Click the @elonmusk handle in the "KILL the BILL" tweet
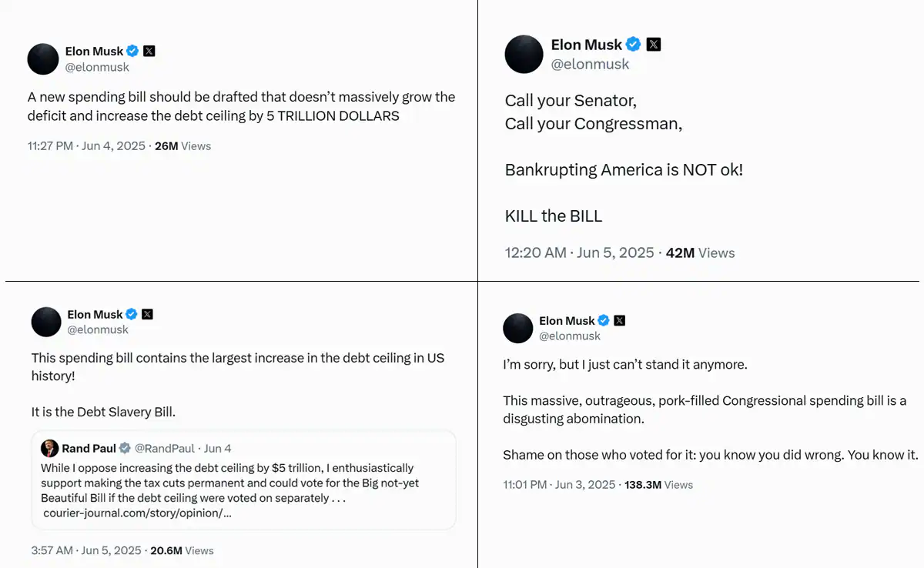The image size is (924, 568). pyautogui.click(x=590, y=65)
